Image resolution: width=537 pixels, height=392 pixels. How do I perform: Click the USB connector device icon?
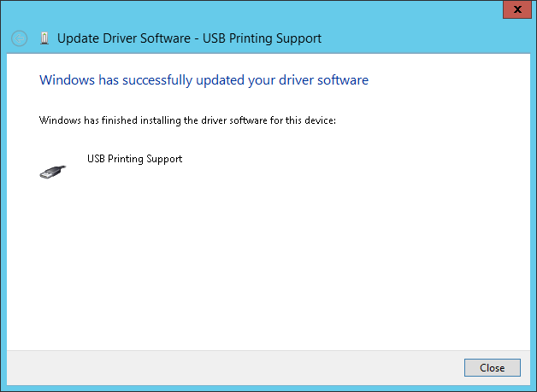click(52, 170)
